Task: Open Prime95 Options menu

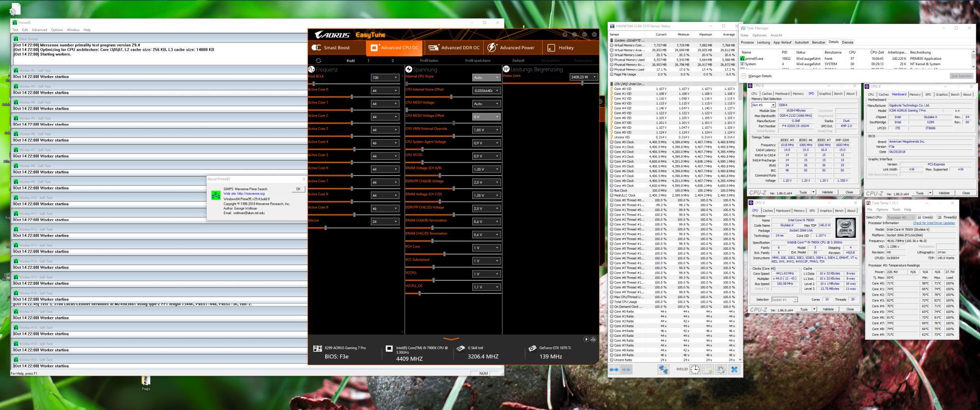Action: tap(57, 30)
